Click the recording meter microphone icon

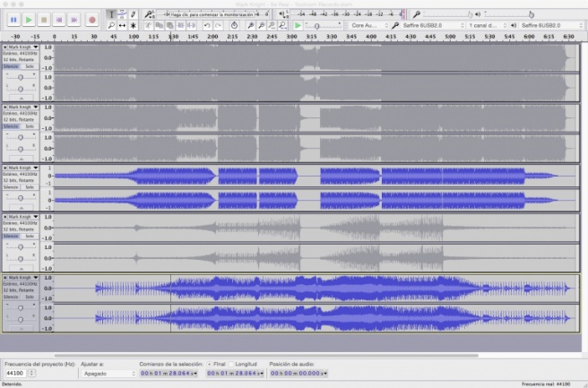149,14
